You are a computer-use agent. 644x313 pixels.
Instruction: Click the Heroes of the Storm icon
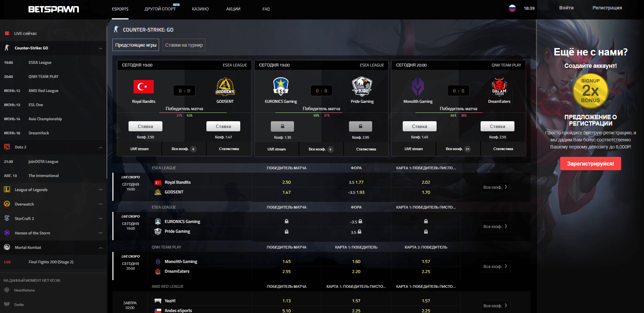click(x=7, y=233)
